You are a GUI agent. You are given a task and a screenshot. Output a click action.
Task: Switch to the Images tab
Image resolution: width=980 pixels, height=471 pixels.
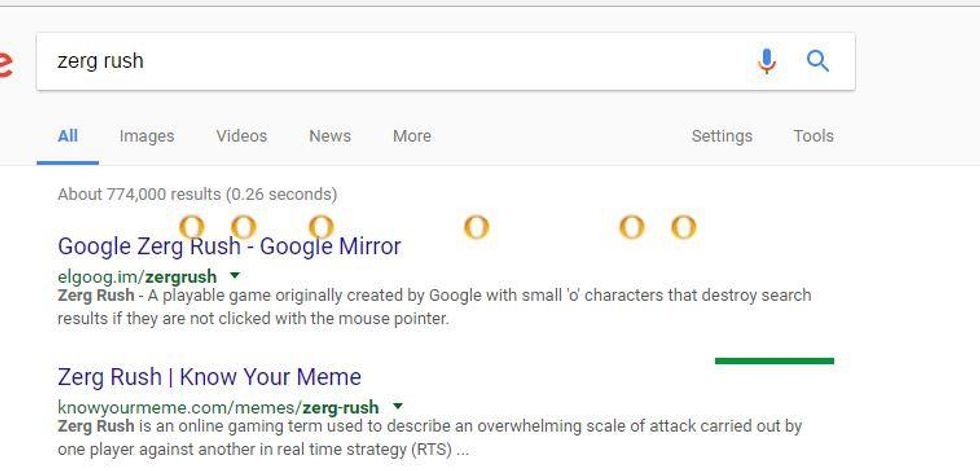tap(147, 136)
